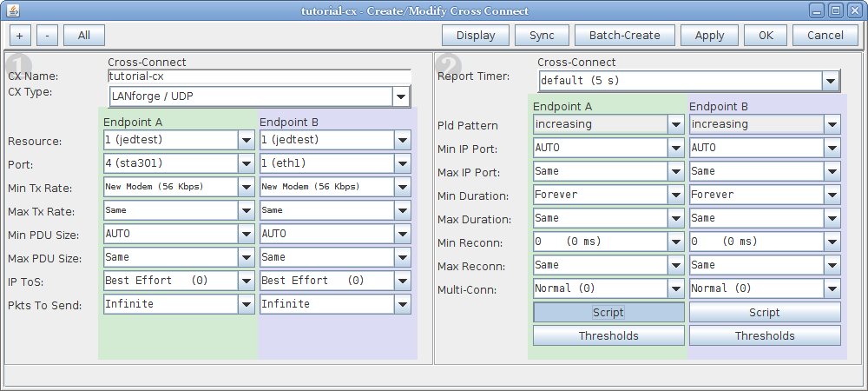Expand Endpoint B Min Tx Rate dropdown
868x391 pixels.
click(x=403, y=187)
